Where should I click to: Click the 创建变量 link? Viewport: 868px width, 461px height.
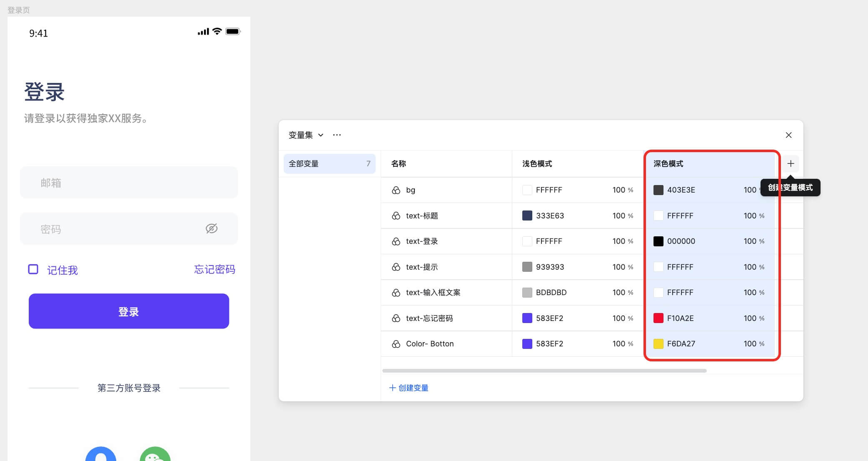[x=409, y=388]
